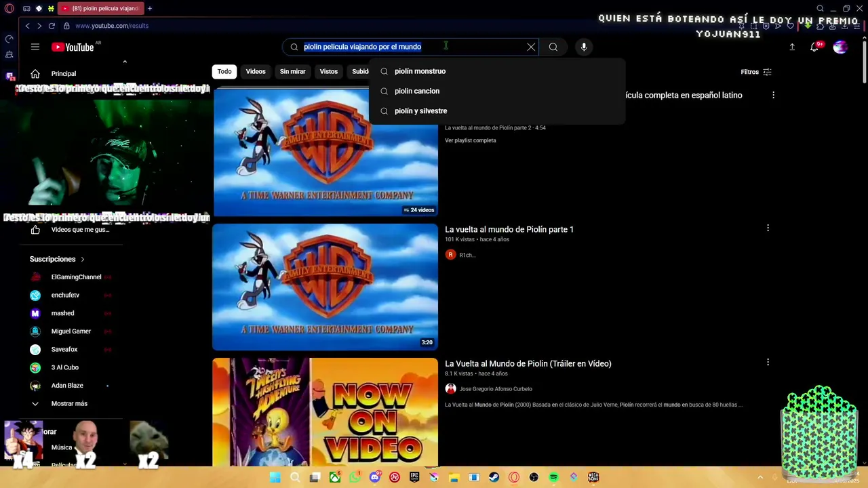Open Spotify in taskbar

[553, 477]
